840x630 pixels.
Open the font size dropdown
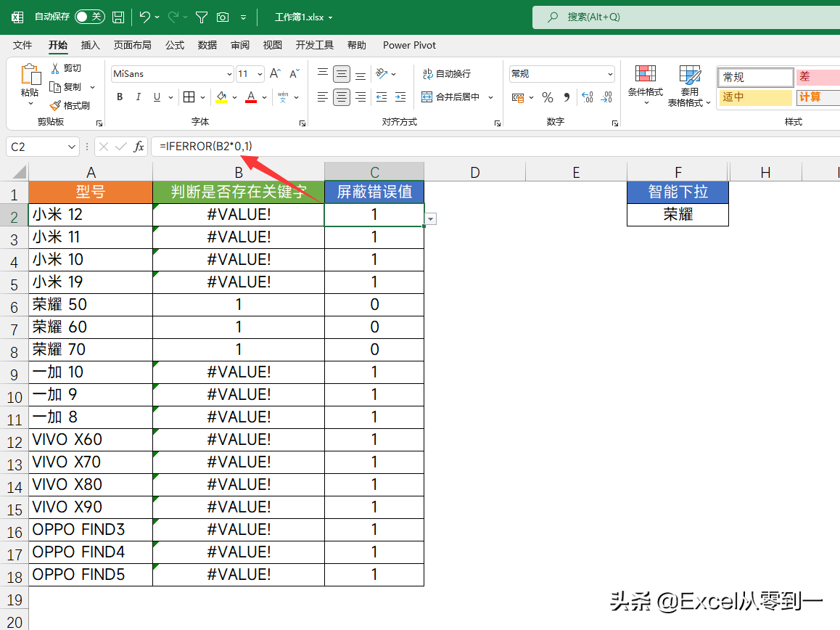(x=260, y=74)
